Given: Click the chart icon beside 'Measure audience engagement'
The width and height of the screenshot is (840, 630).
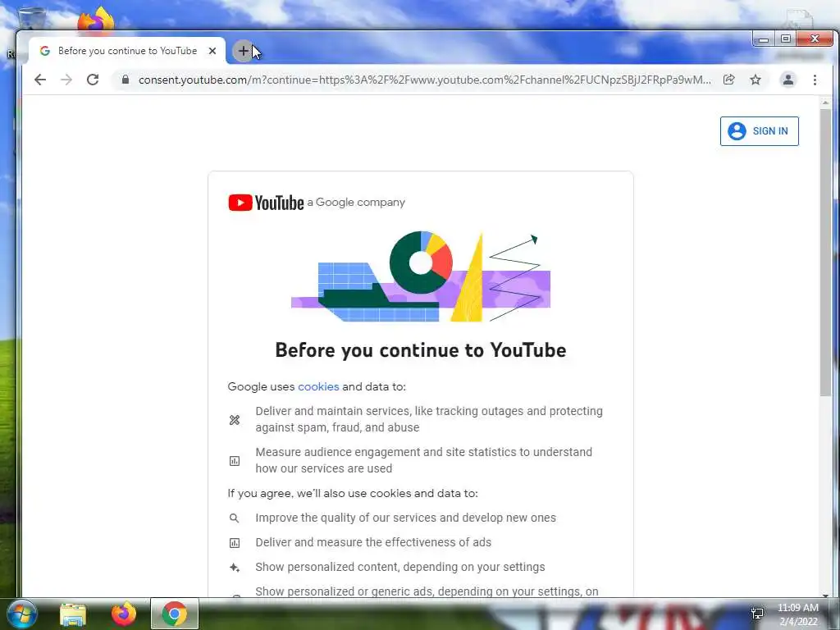Looking at the screenshot, I should [235, 461].
